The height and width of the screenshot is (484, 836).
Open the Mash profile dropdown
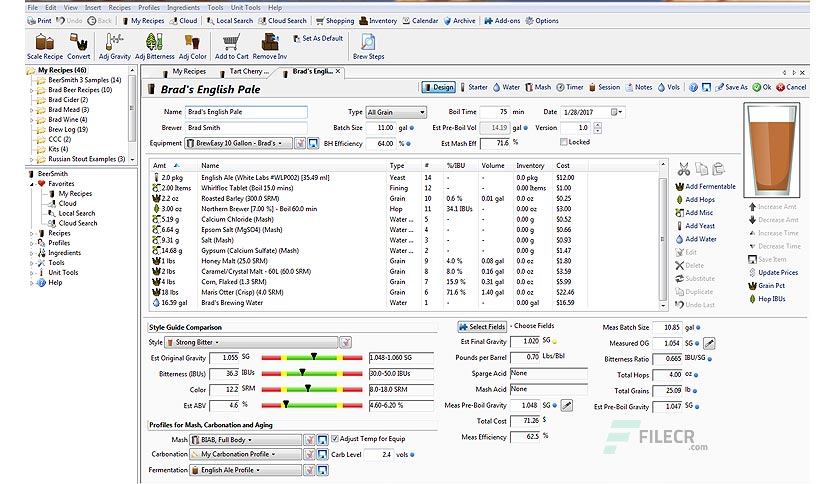pyautogui.click(x=245, y=440)
